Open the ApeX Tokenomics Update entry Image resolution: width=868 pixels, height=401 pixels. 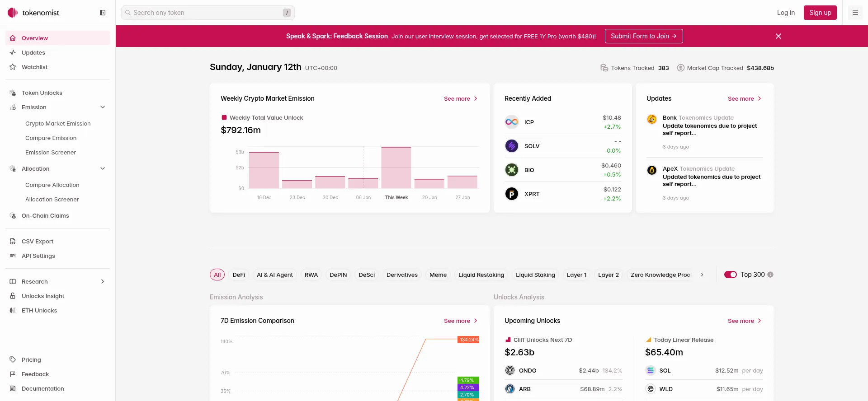click(x=705, y=183)
